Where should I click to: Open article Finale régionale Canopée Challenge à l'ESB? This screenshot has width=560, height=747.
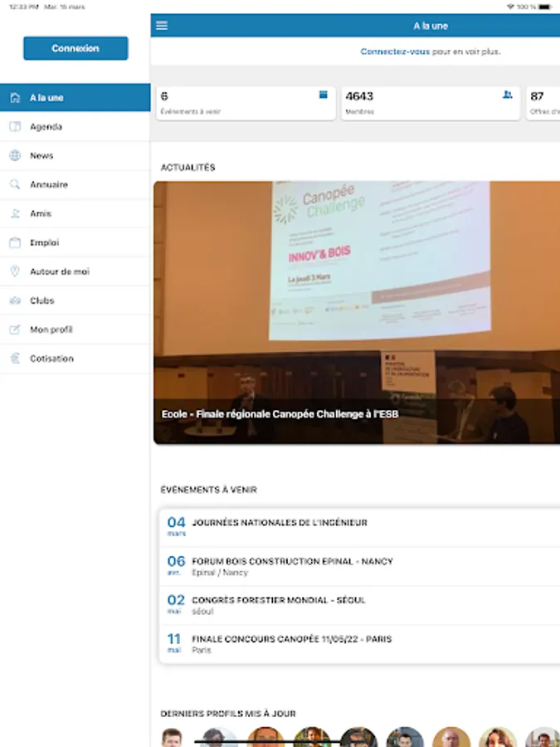(x=280, y=414)
